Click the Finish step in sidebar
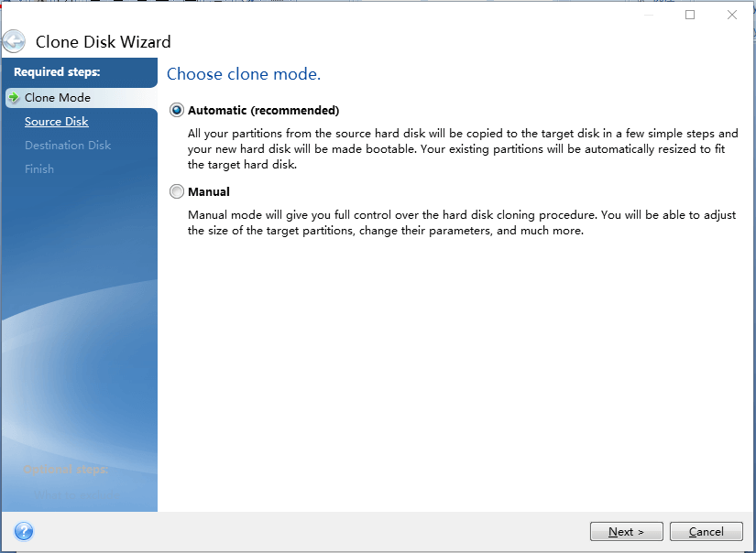The width and height of the screenshot is (756, 553). click(x=39, y=169)
